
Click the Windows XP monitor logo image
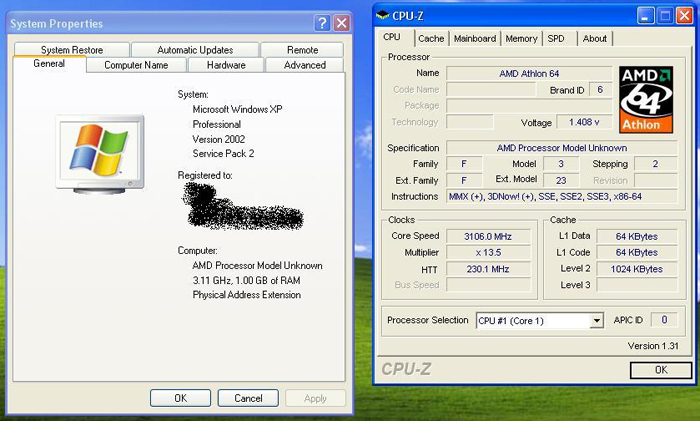point(100,154)
